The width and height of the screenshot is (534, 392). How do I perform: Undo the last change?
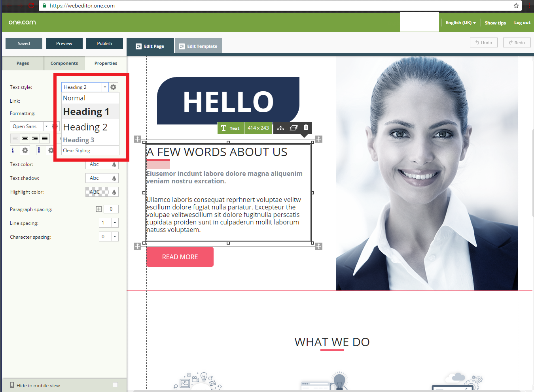click(x=484, y=42)
